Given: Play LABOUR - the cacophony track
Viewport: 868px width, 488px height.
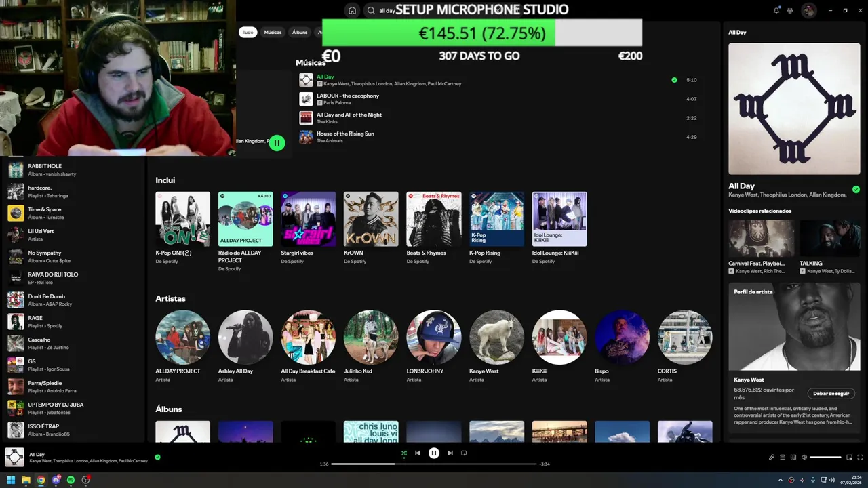Looking at the screenshot, I should point(306,99).
